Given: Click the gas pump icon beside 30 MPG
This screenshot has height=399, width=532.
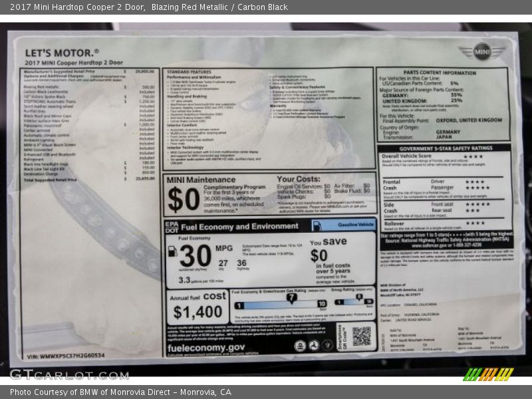Looking at the screenshot, I should [x=173, y=251].
